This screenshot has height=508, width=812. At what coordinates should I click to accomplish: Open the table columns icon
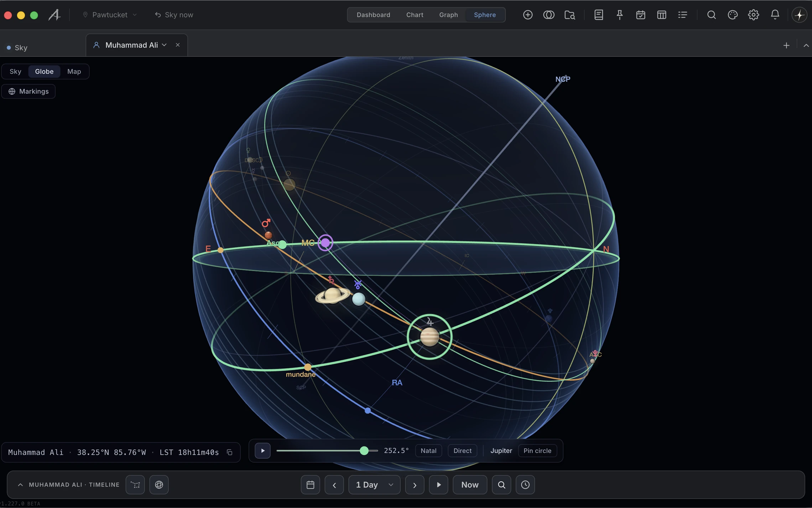[662, 15]
